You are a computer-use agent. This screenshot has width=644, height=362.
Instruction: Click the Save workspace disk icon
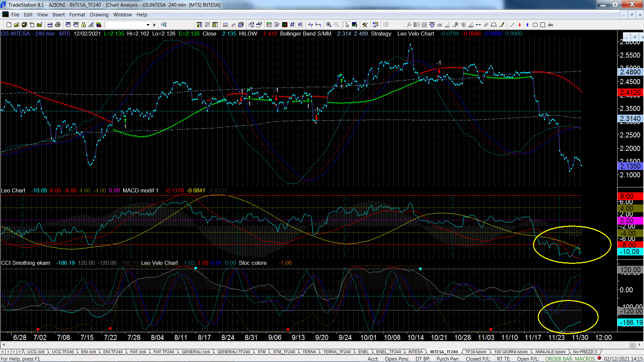24,24
